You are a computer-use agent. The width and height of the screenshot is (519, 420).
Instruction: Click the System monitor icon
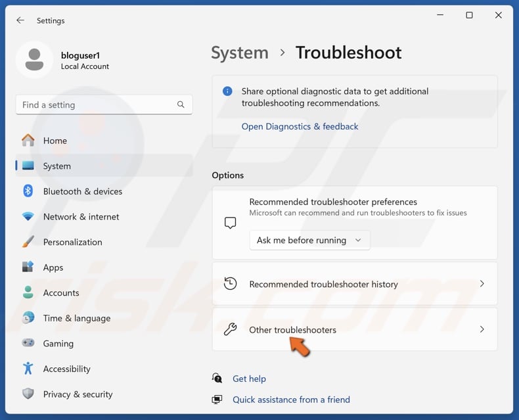click(28, 166)
